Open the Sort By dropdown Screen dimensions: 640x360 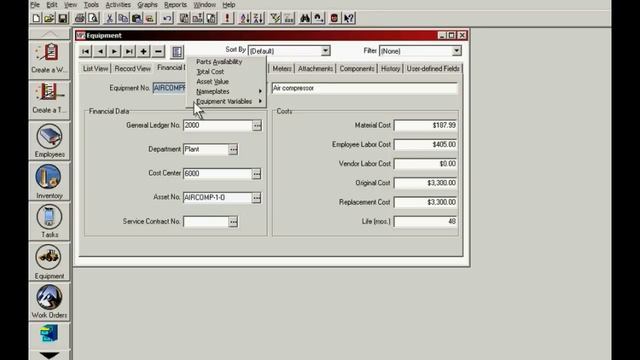click(325, 51)
